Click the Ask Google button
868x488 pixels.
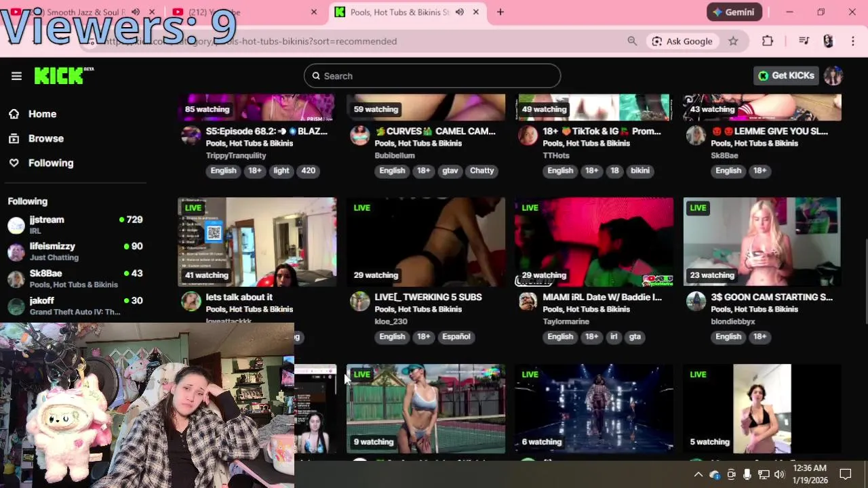click(x=682, y=41)
